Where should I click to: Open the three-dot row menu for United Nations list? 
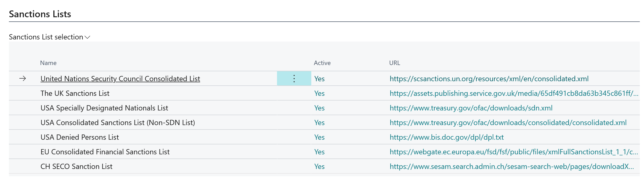[294, 79]
